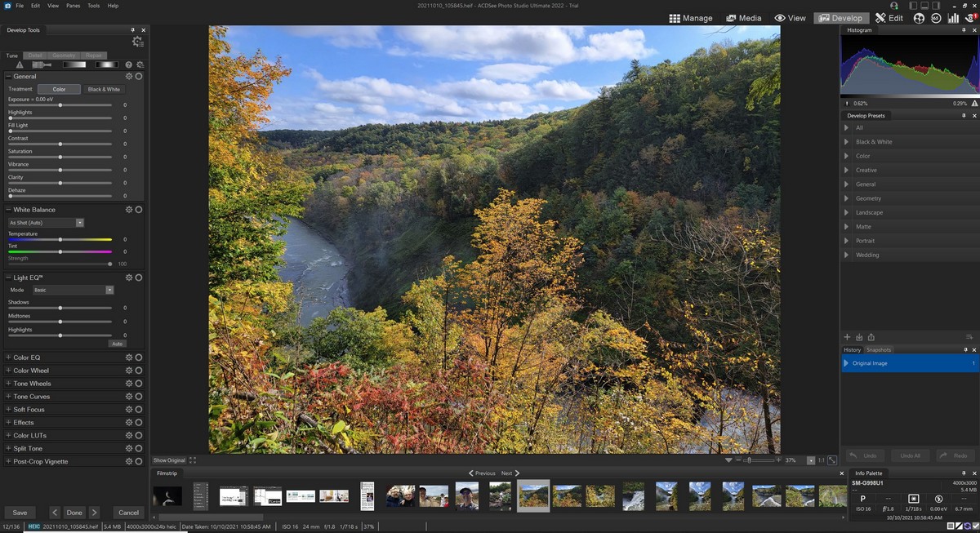This screenshot has height=533, width=980.
Task: Open Develop Tools pane settings gear
Action: coord(138,42)
